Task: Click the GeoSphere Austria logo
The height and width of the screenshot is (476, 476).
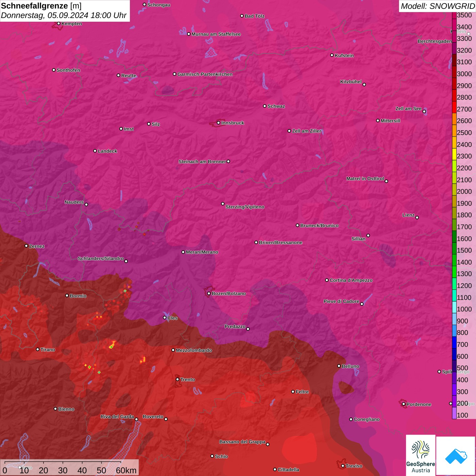Action: click(x=421, y=455)
